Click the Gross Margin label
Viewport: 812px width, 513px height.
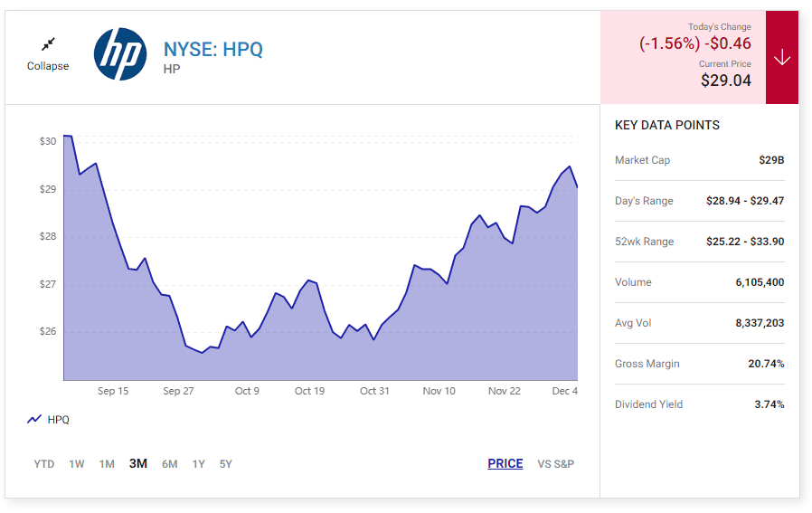tap(647, 364)
